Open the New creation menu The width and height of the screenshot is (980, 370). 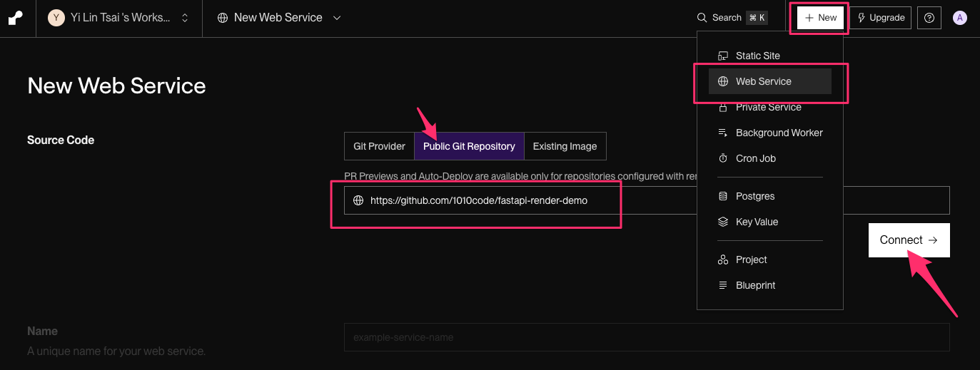pos(820,18)
